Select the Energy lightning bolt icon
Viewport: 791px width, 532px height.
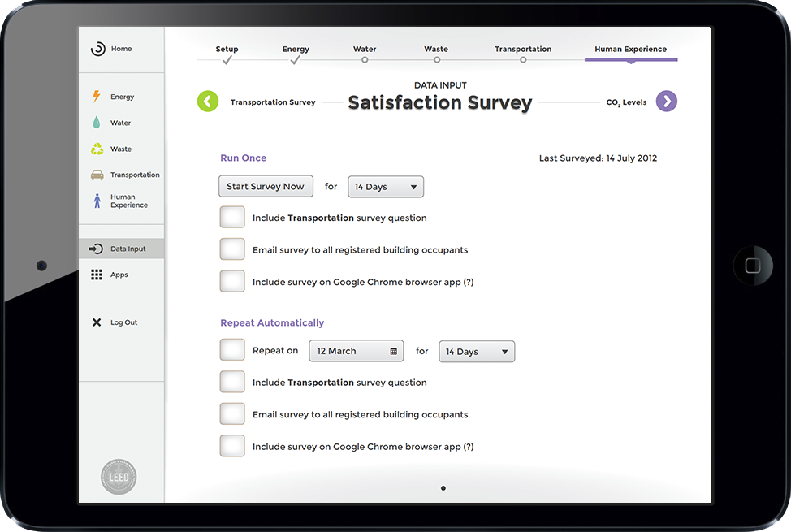click(97, 96)
